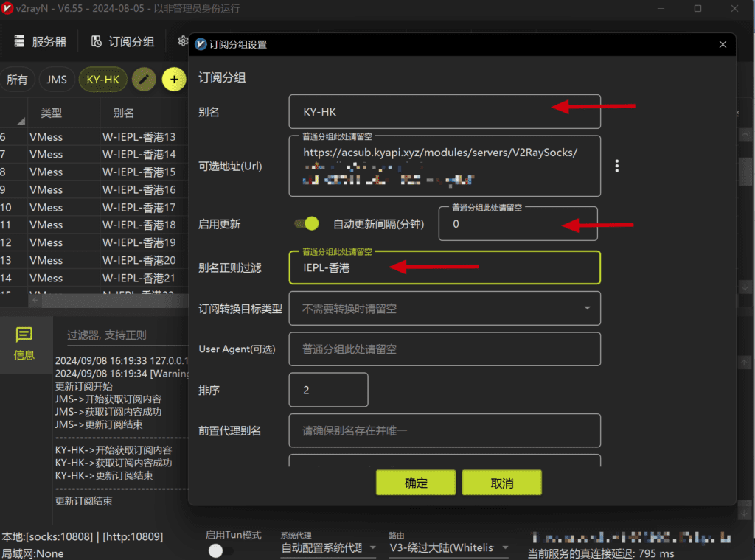Click the v2rayN logo in title bar
This screenshot has width=755, height=560.
point(7,8)
